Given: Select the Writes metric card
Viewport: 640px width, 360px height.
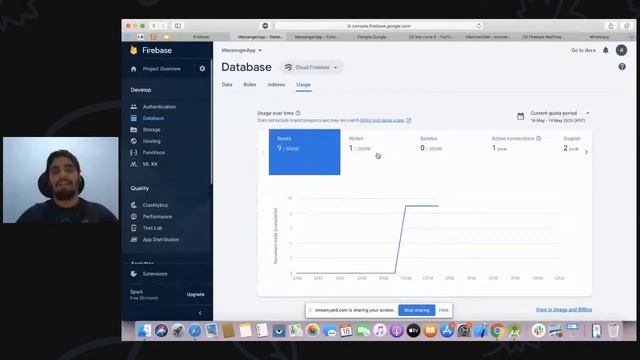Looking at the screenshot, I should 376,152.
